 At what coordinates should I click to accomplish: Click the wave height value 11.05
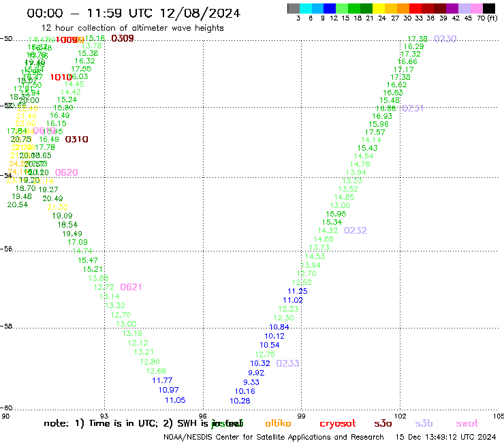click(175, 400)
